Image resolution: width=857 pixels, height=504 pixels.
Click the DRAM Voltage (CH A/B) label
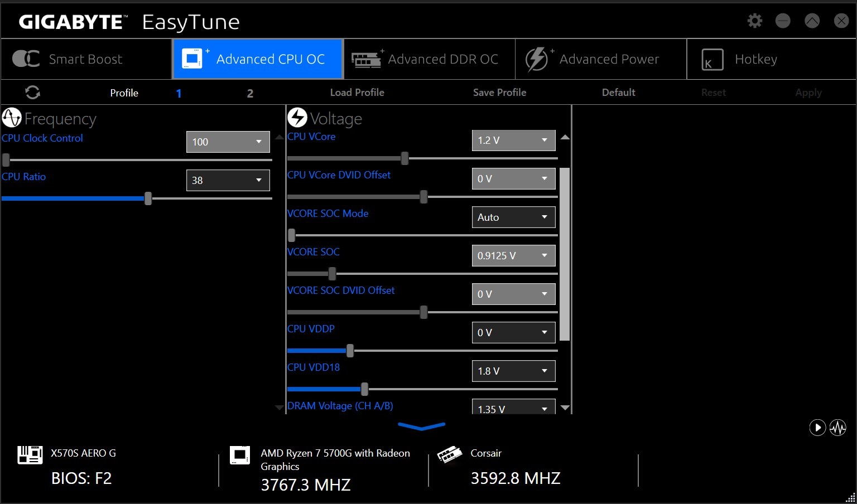point(340,406)
